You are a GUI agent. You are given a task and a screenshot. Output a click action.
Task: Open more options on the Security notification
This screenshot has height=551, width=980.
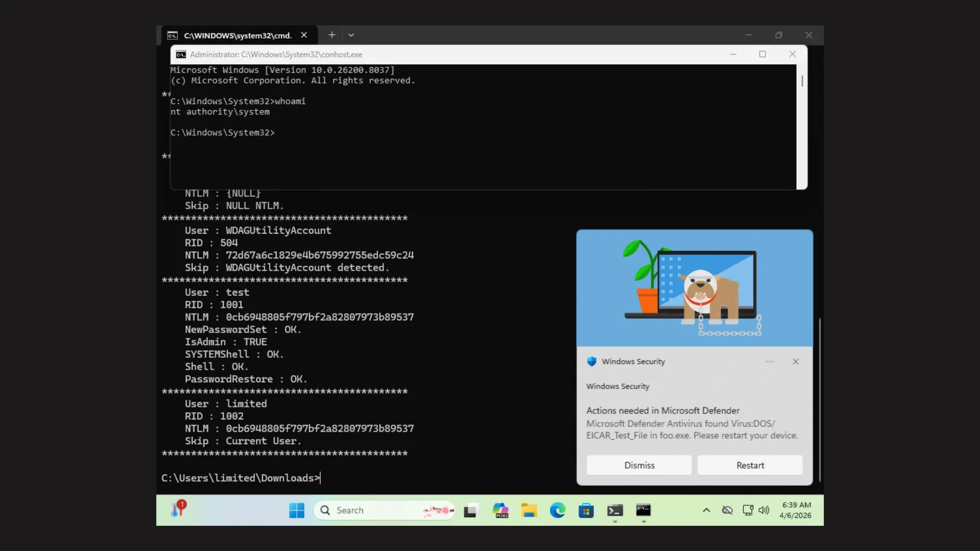[769, 361]
